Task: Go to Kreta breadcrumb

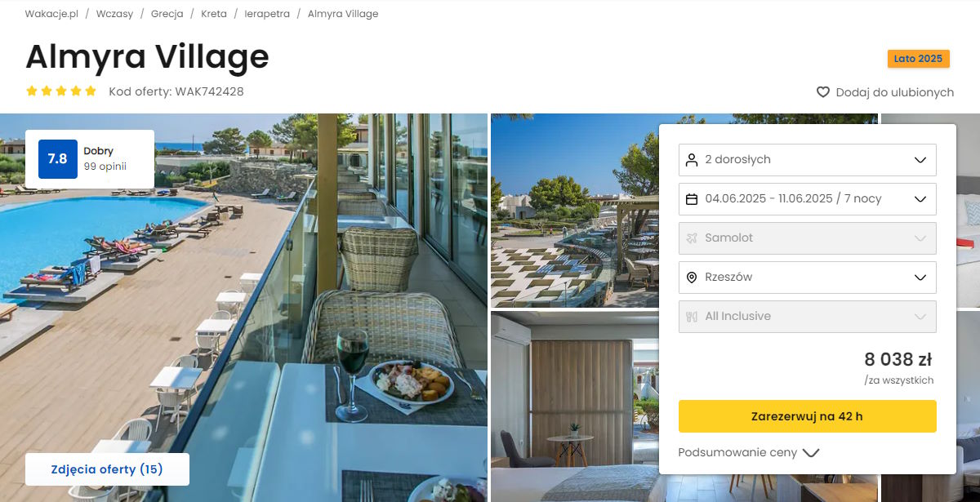Action: (x=214, y=14)
